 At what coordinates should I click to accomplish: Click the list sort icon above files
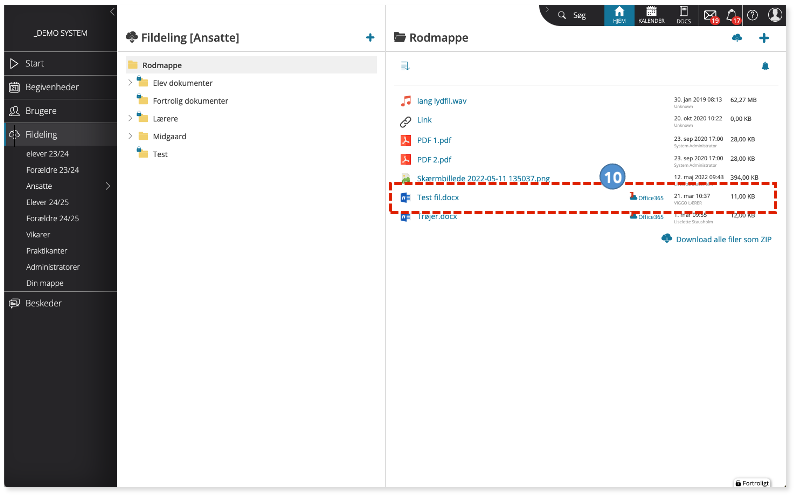pos(405,66)
